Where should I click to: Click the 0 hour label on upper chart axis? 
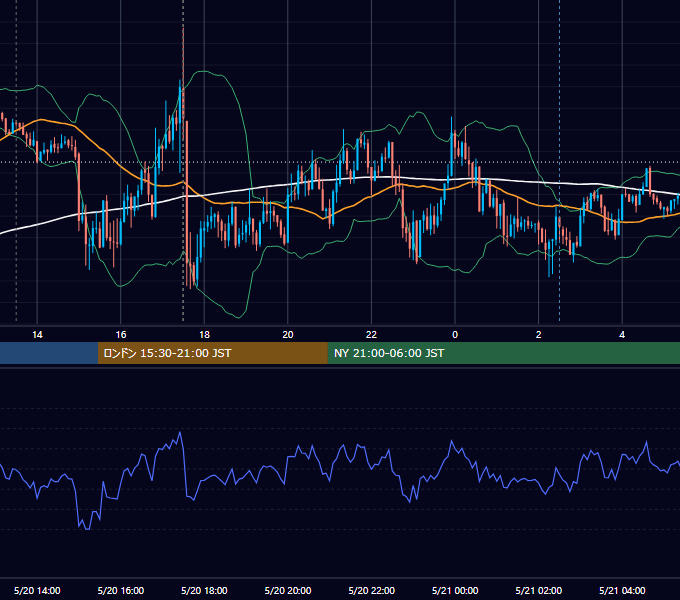point(455,335)
